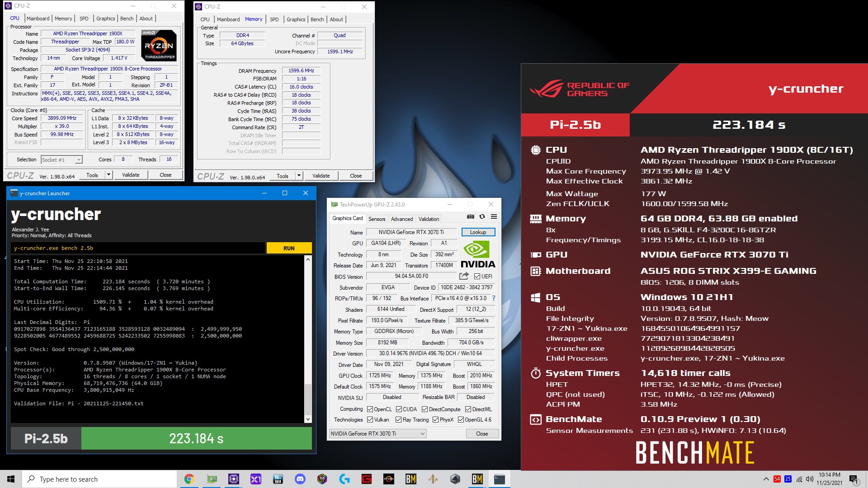
Task: Click the GPU-Z refresh icon
Action: click(x=482, y=217)
